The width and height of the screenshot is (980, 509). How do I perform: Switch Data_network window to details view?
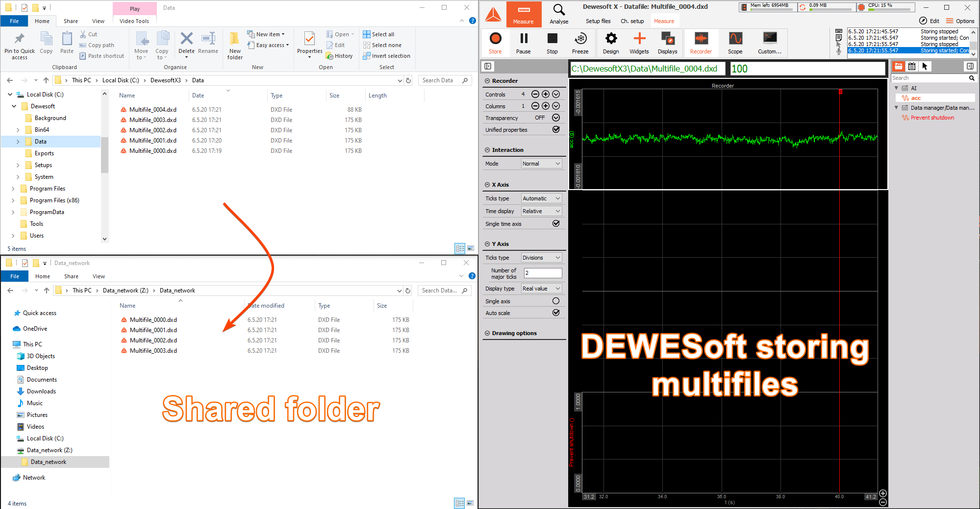[x=459, y=503]
